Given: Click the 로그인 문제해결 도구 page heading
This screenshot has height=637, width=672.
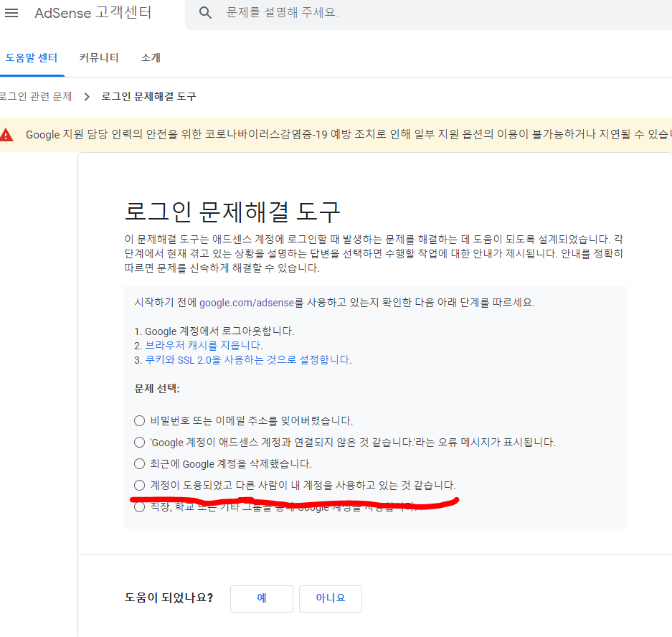Looking at the screenshot, I should pyautogui.click(x=232, y=212).
